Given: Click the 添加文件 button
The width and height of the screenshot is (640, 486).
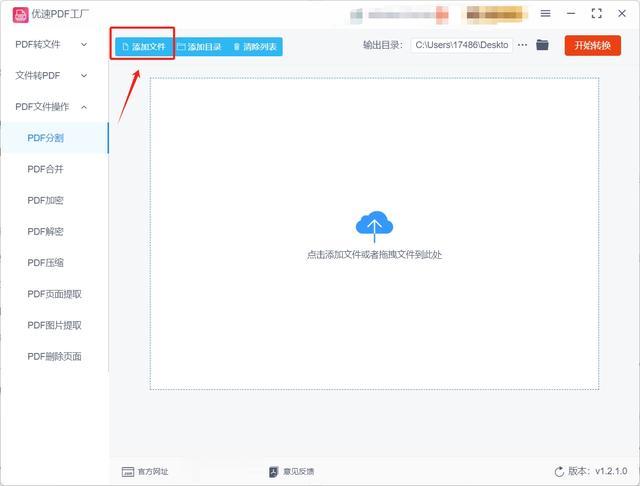Looking at the screenshot, I should click(x=144, y=47).
